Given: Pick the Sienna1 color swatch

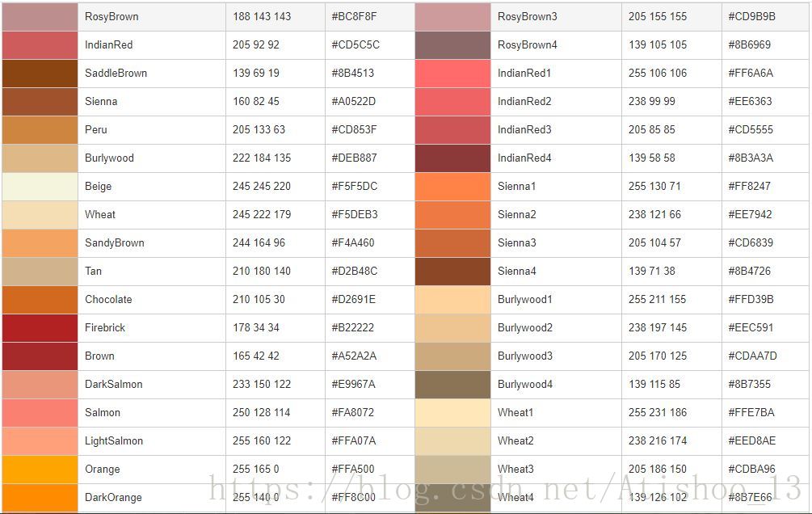Looking at the screenshot, I should click(452, 186).
